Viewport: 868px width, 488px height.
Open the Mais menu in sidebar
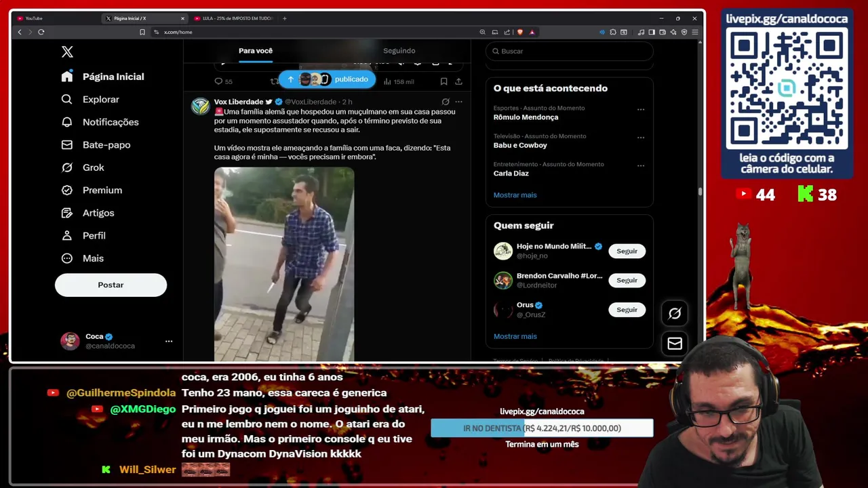pyautogui.click(x=83, y=258)
